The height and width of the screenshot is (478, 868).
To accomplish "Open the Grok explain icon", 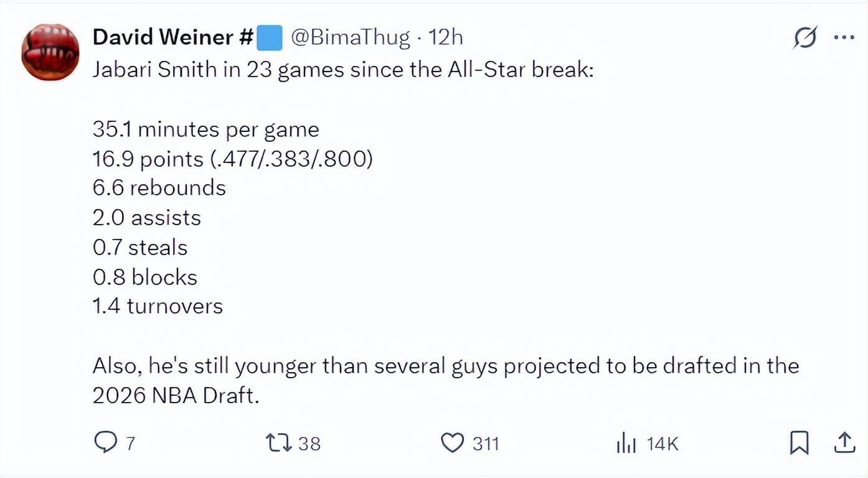I will pos(804,38).
